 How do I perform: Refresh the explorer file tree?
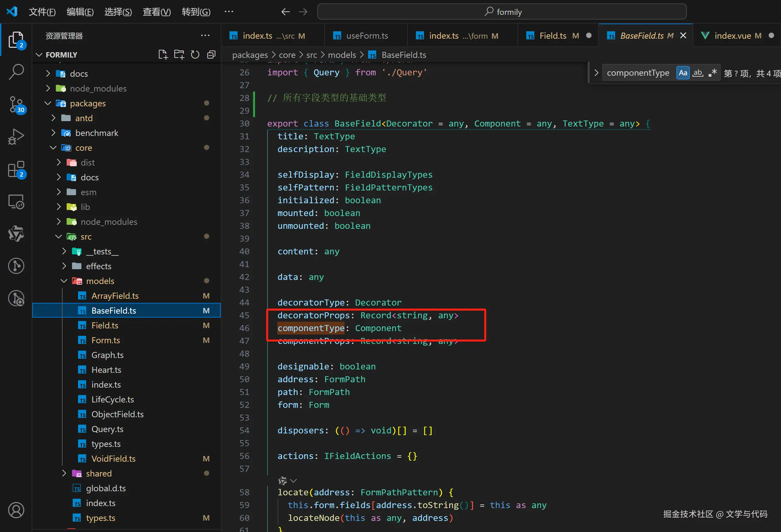[195, 55]
